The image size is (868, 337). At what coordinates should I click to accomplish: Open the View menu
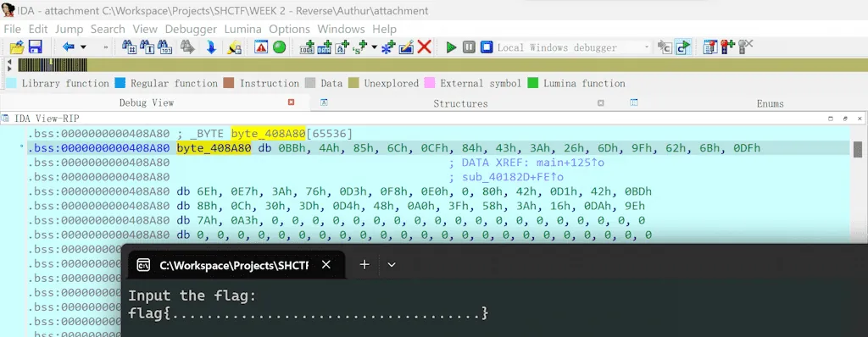145,29
